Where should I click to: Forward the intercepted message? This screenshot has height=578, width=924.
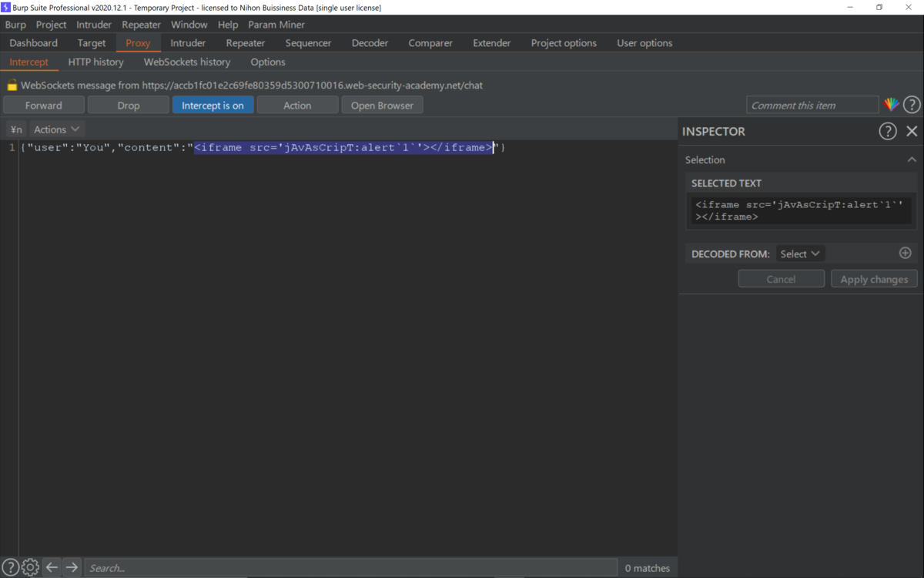[x=44, y=106]
